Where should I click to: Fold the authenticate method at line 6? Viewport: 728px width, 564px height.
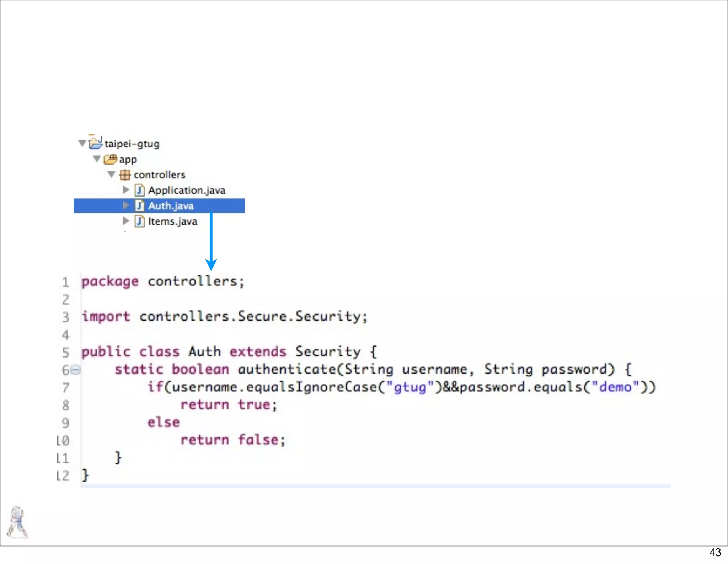tap(75, 370)
